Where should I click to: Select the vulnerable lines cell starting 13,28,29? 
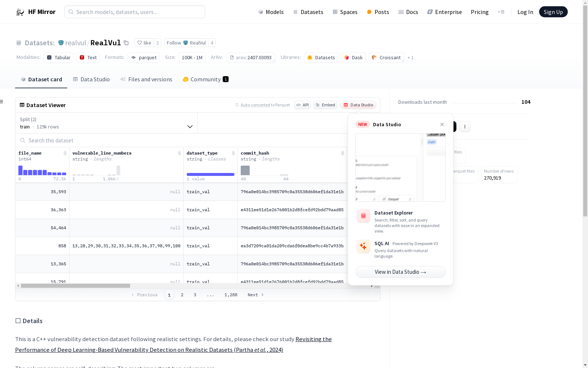pos(126,246)
